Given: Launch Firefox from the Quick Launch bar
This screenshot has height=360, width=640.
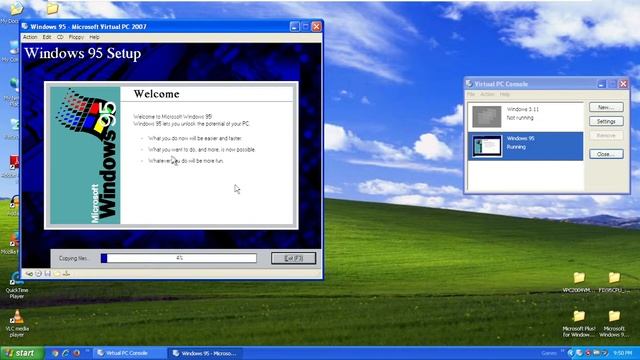Looking at the screenshot, I should [76, 353].
